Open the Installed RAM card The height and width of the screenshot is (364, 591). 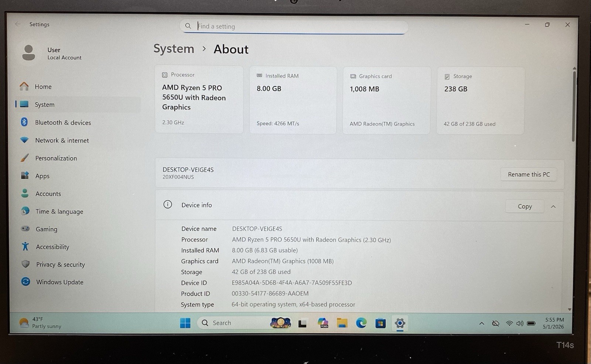(x=293, y=100)
